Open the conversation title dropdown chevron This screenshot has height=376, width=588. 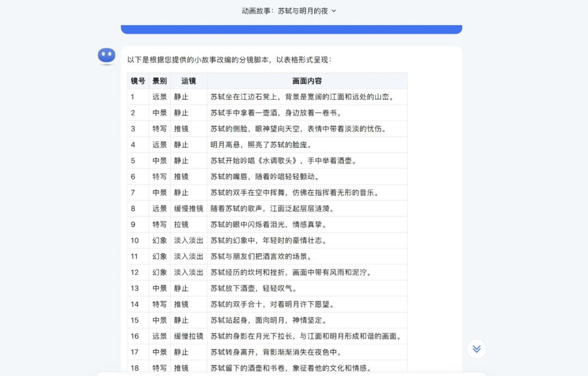click(x=334, y=10)
